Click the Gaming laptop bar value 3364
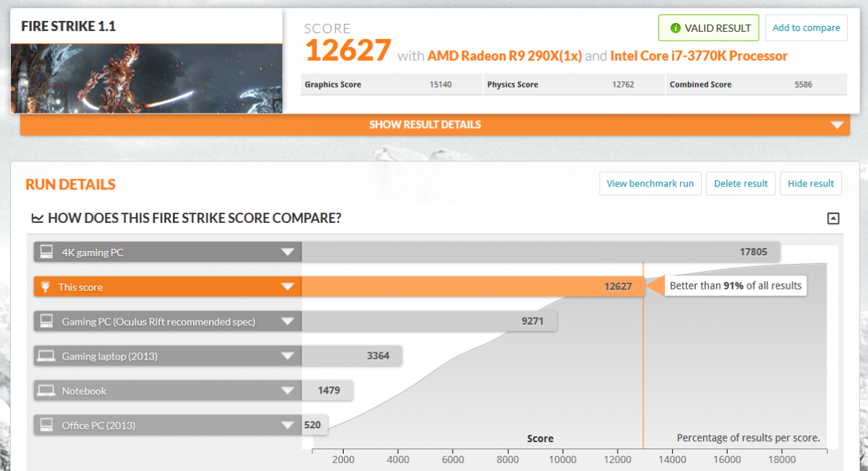This screenshot has height=471, width=868. [378, 356]
